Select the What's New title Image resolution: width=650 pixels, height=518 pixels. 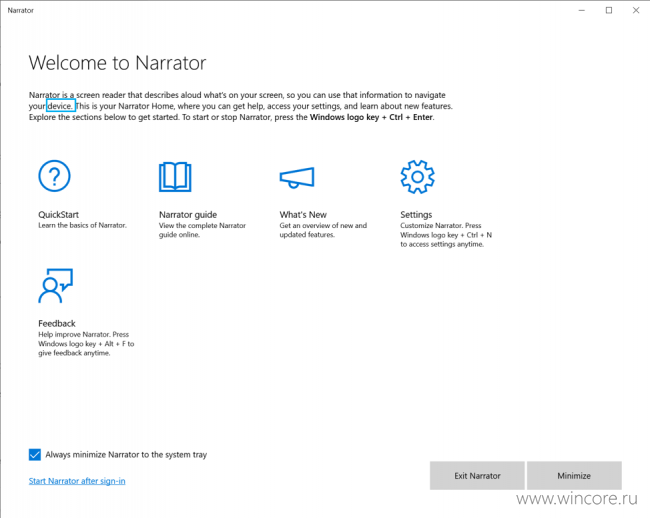[303, 215]
